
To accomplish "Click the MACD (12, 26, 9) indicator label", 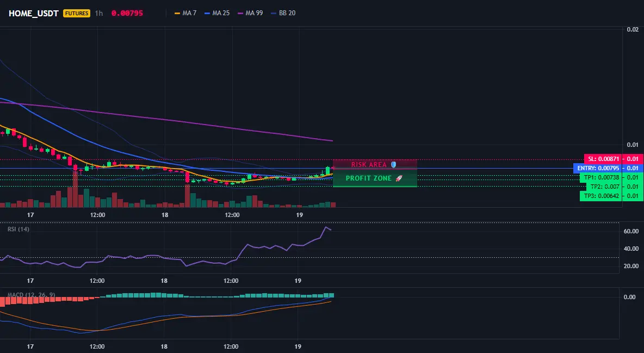I will tap(31, 295).
